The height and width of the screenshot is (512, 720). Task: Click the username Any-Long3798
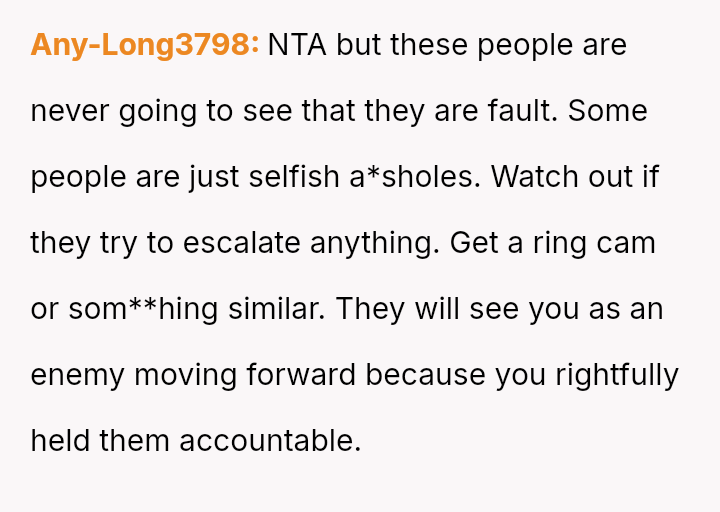point(144,45)
